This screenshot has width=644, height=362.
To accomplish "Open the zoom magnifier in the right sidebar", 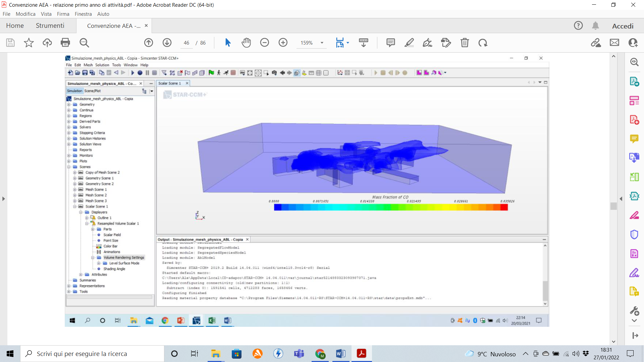I will click(x=634, y=62).
